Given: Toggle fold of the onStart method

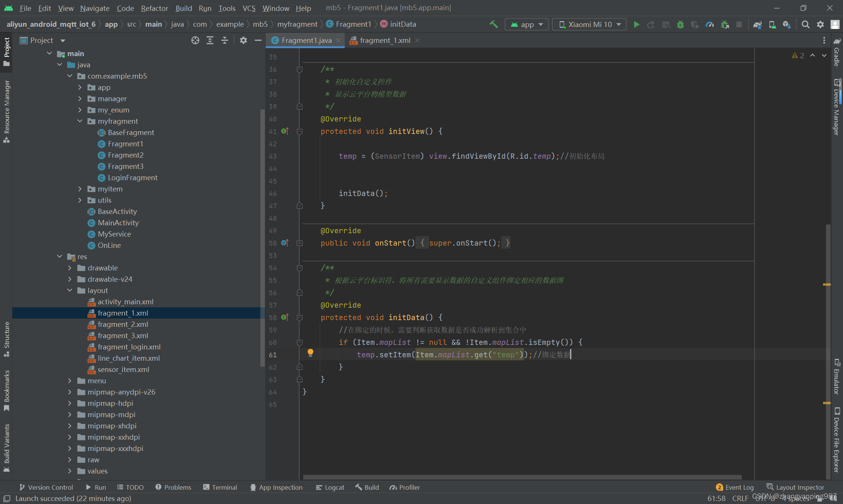Looking at the screenshot, I should (300, 243).
